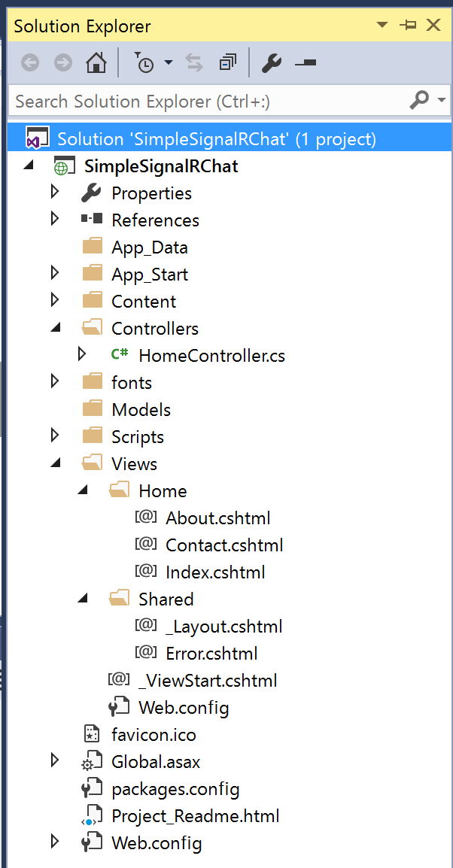Open the Pending Changes Filter clock icon
Image resolution: width=453 pixels, height=868 pixels.
144,62
